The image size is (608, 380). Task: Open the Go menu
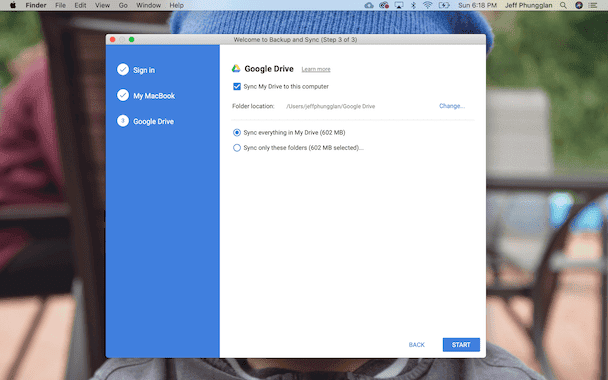123,5
